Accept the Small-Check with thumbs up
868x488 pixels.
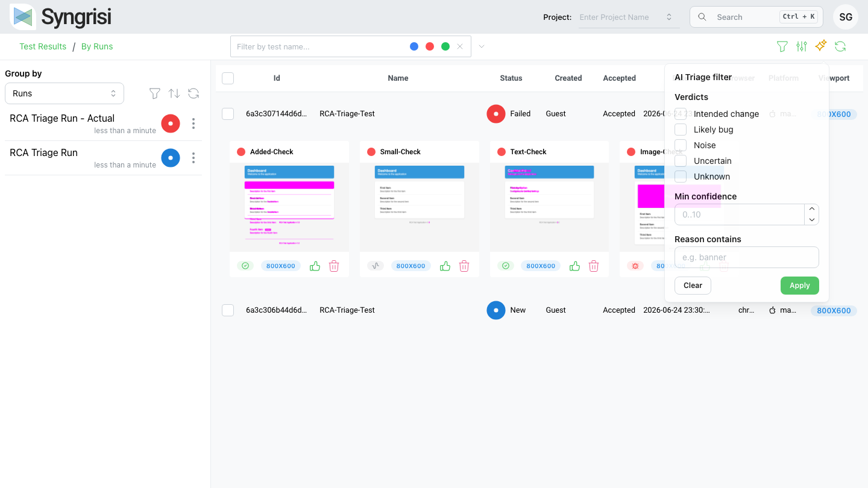click(x=445, y=266)
